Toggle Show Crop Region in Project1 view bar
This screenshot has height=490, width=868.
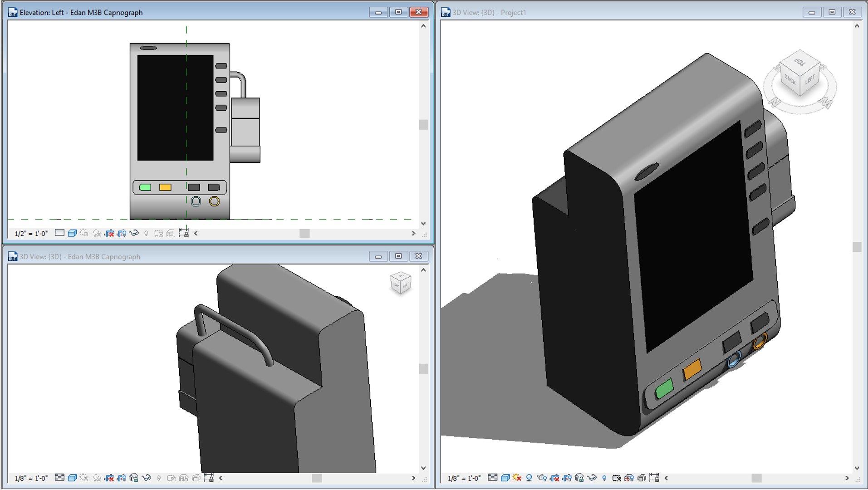tap(567, 478)
